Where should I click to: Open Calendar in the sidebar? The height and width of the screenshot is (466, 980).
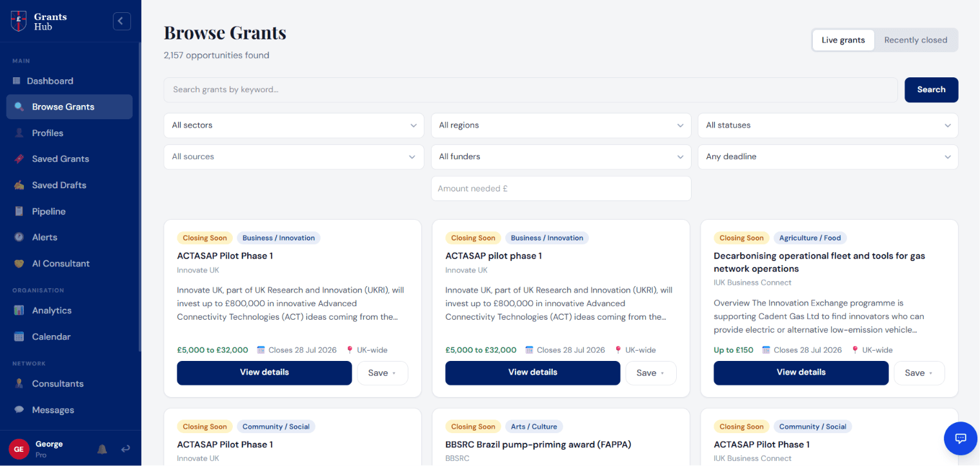(x=70, y=336)
